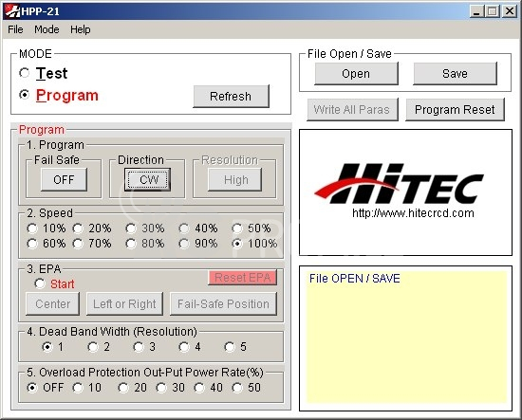
Task: Click the Save file button
Action: click(x=455, y=74)
